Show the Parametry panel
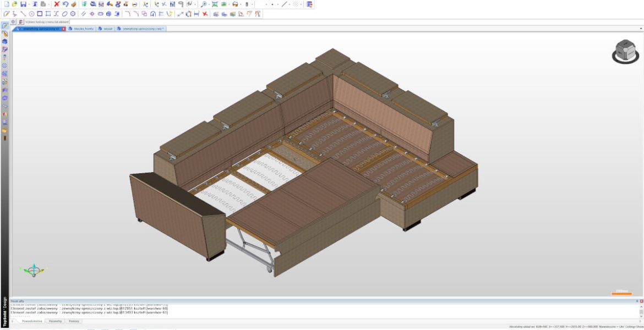 coord(55,321)
